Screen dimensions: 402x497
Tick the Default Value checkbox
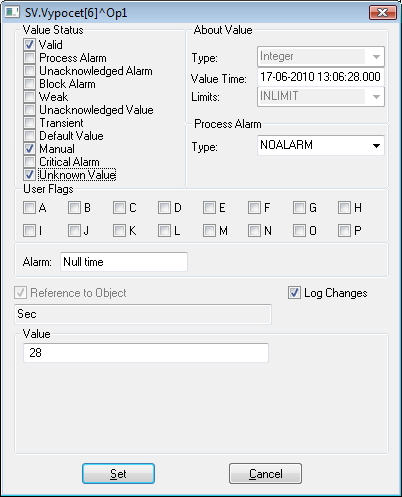pos(29,135)
